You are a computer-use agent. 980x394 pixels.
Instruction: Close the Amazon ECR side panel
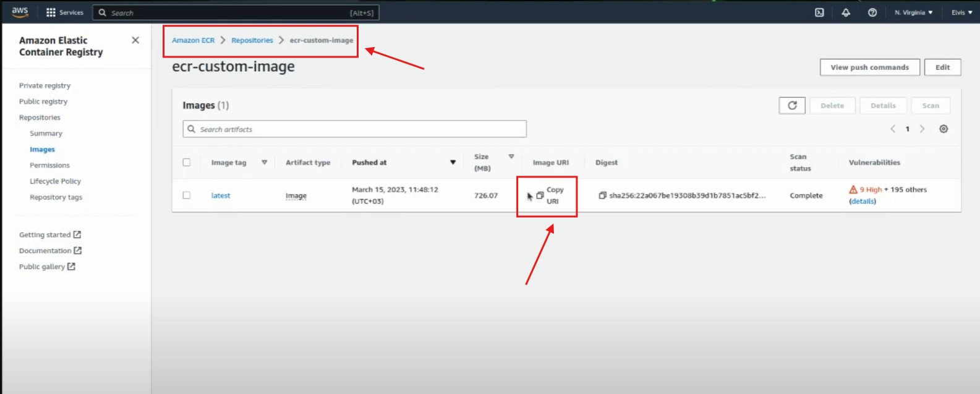(135, 40)
